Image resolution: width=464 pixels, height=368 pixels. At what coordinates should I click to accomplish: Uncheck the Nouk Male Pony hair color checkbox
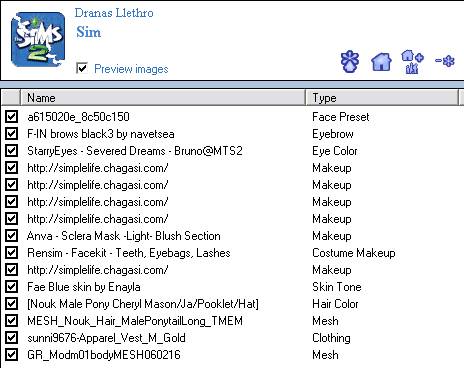pyautogui.click(x=11, y=304)
